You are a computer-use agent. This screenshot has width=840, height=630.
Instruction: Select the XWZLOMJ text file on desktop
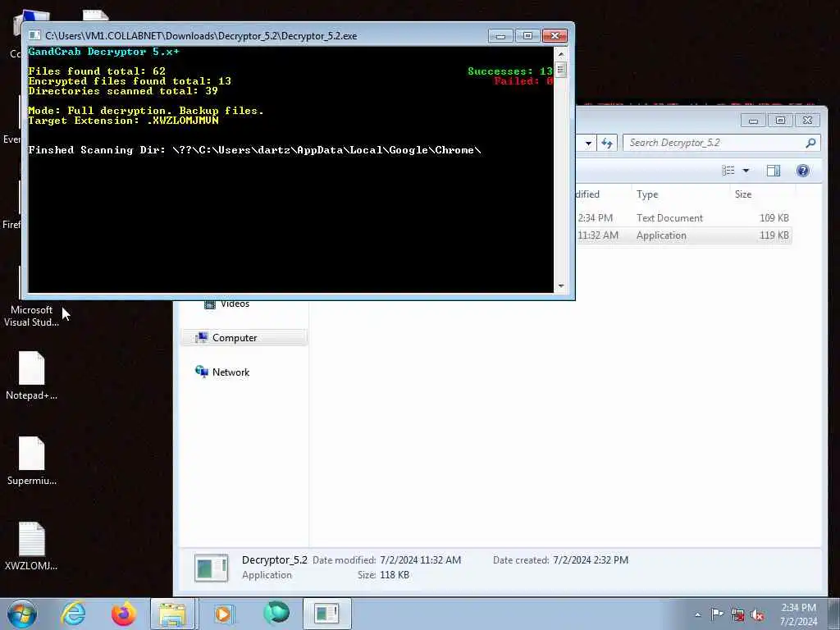32,546
